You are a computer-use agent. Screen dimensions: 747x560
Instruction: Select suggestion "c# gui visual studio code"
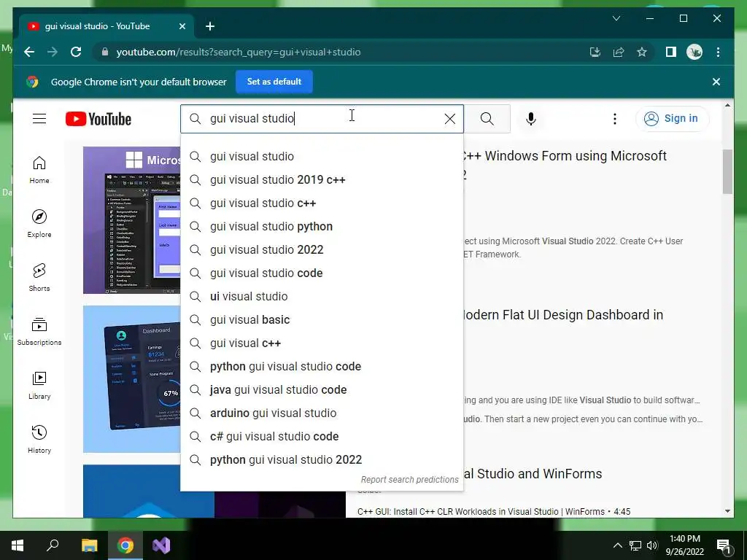[x=322, y=436]
